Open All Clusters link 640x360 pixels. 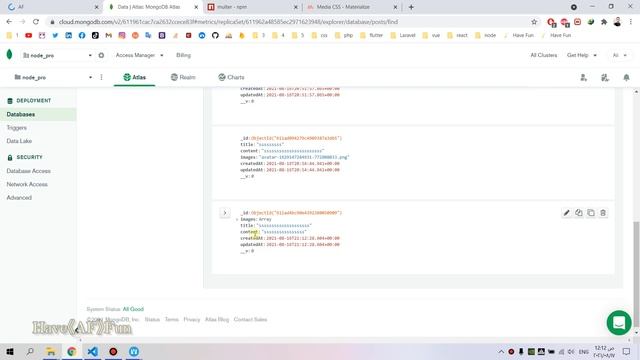click(x=543, y=55)
